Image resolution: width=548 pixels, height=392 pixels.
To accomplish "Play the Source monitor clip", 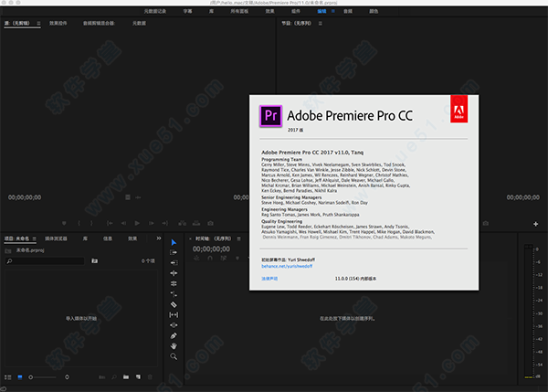I will [137, 223].
